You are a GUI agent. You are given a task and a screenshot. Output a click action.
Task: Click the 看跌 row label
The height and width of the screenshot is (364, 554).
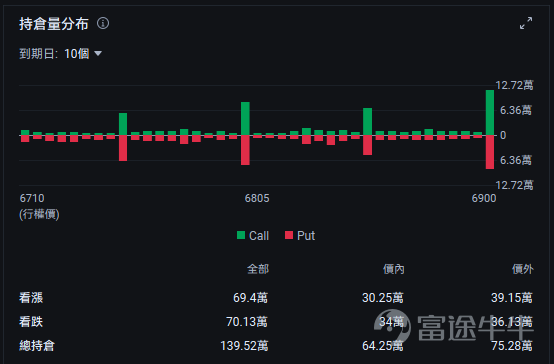pyautogui.click(x=31, y=322)
